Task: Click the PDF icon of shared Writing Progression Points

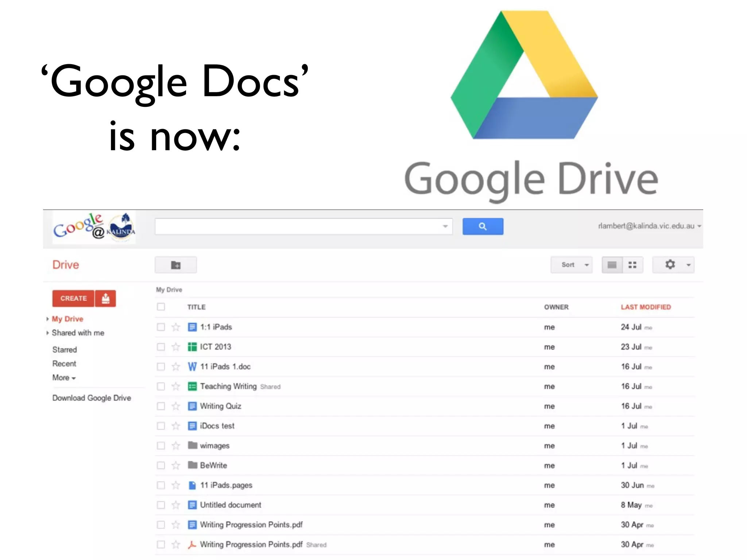Action: tap(192, 545)
